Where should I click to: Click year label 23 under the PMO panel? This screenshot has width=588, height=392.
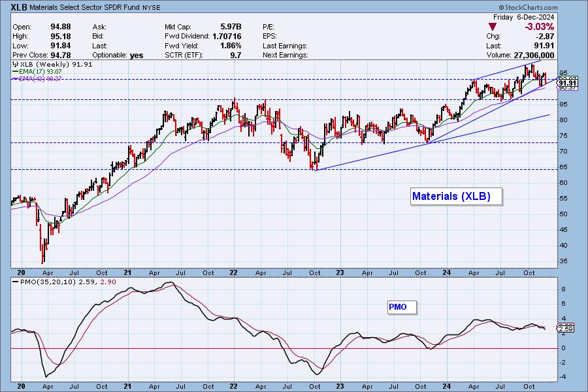340,386
